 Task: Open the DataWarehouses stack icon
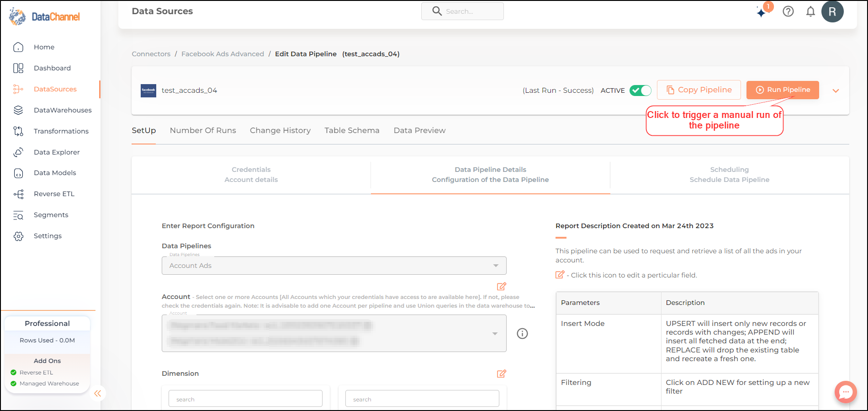[18, 110]
